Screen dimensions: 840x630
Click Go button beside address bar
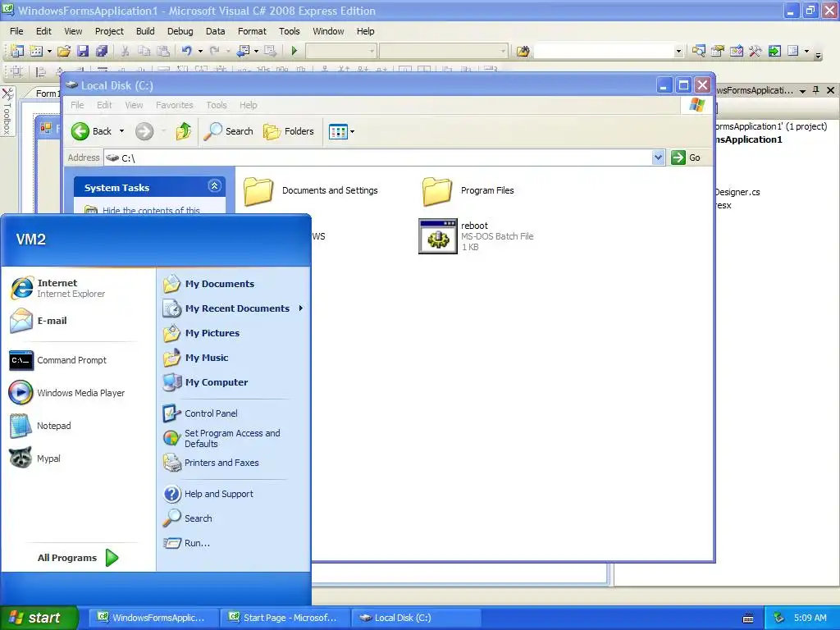coord(687,157)
